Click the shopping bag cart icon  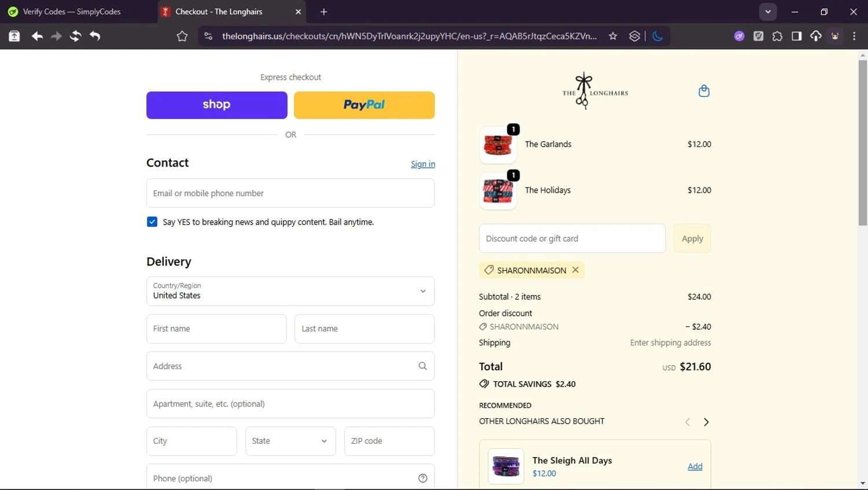tap(704, 91)
